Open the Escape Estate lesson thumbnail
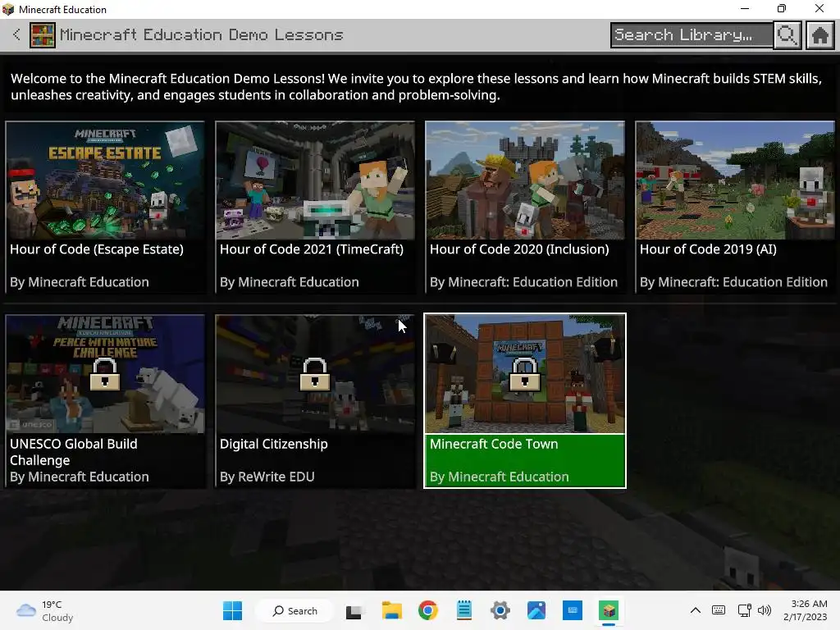Viewport: 840px width, 630px height. 105,180
